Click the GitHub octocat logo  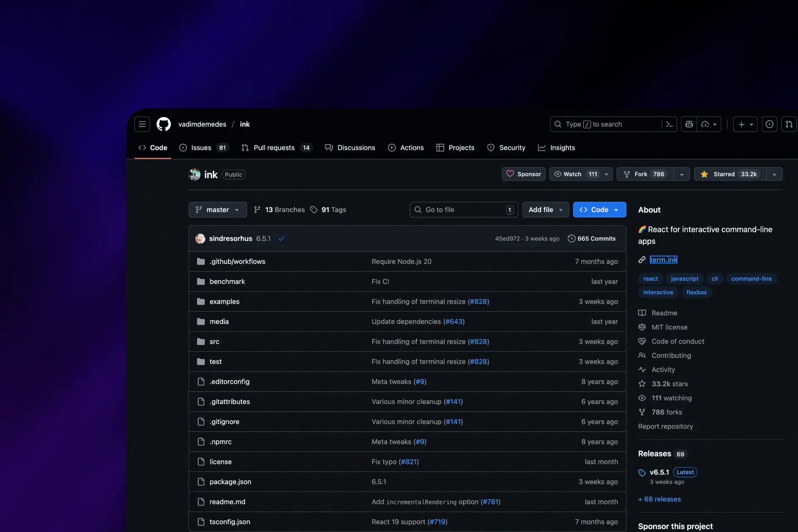tap(164, 124)
